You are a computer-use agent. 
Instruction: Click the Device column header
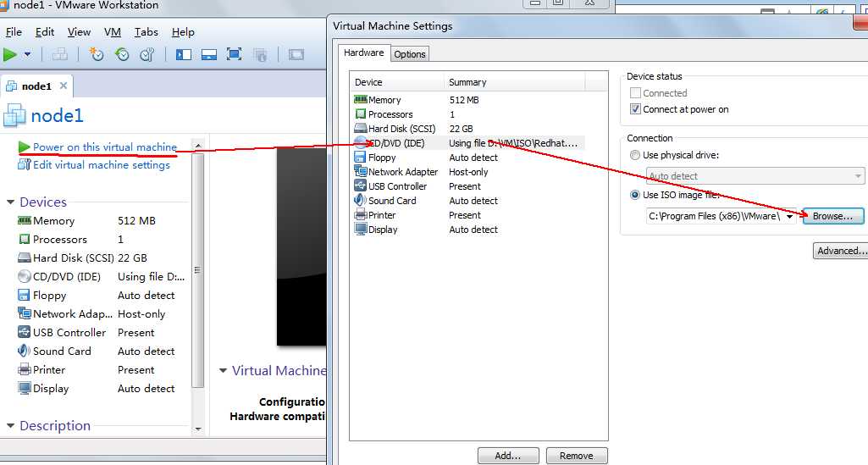(397, 82)
